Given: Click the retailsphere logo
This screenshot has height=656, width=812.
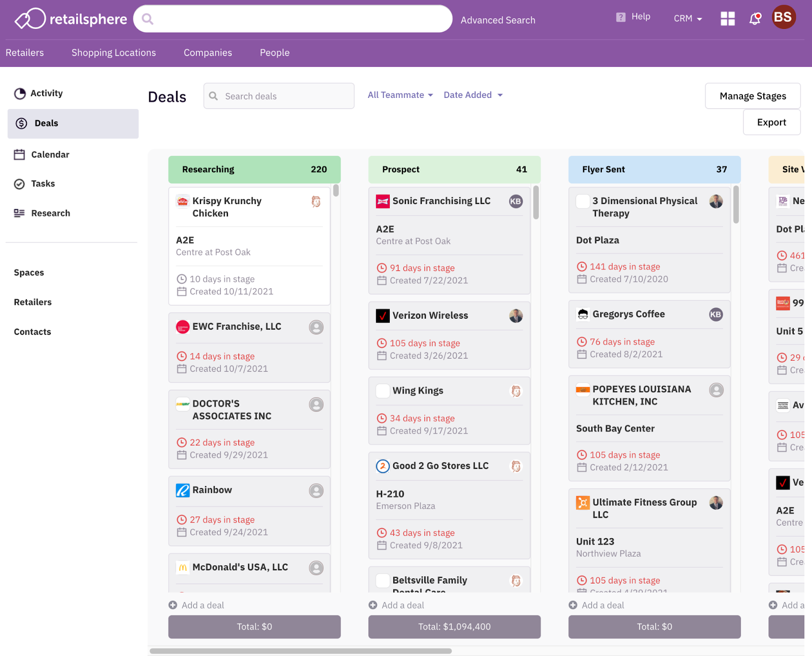Looking at the screenshot, I should pos(71,19).
